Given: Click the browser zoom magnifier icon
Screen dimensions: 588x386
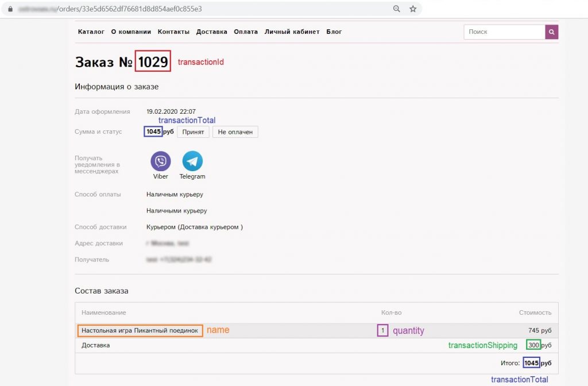Looking at the screenshot, I should click(397, 9).
